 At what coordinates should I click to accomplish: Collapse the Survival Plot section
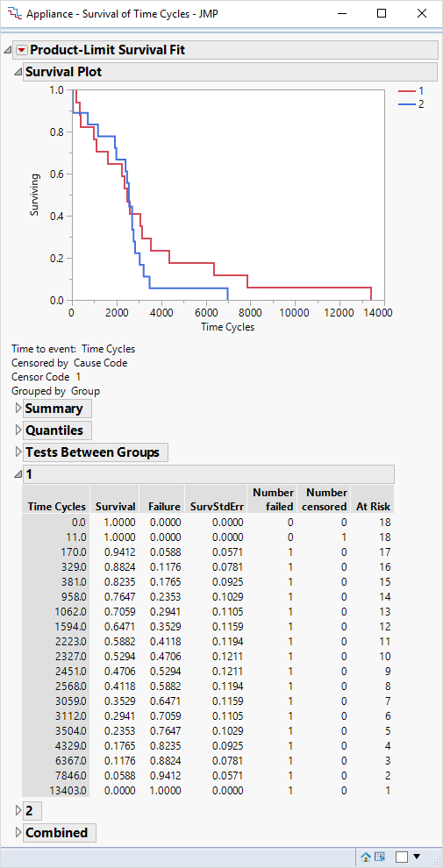pyautogui.click(x=18, y=72)
